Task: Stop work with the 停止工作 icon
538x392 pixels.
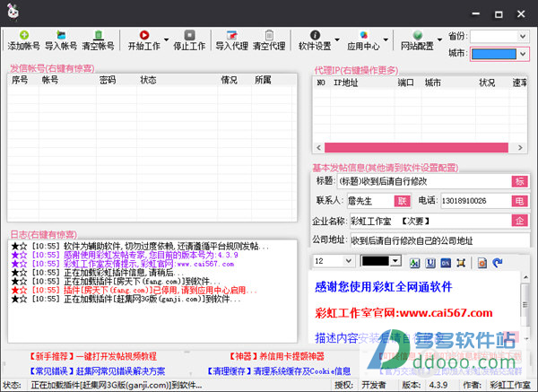Action: pyautogui.click(x=189, y=35)
